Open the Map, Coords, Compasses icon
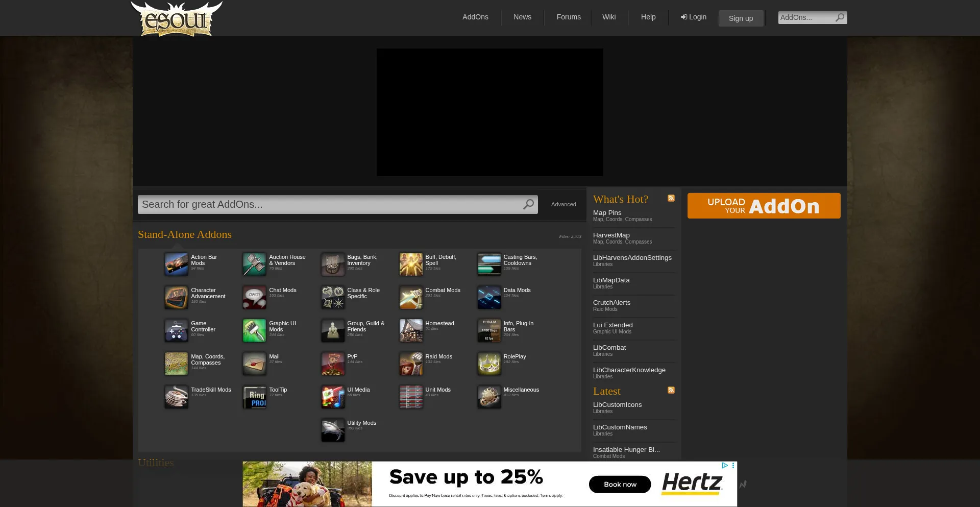 (x=176, y=364)
